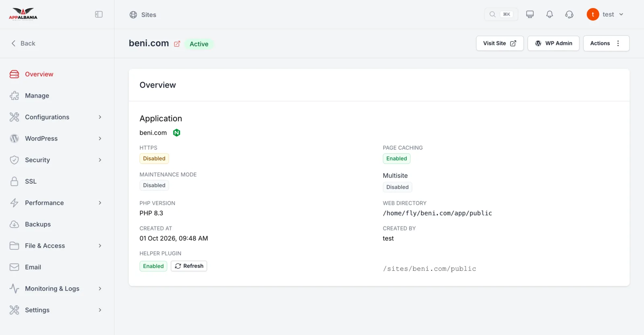
Task: Click the AppAlbania logo
Action: coord(23,14)
